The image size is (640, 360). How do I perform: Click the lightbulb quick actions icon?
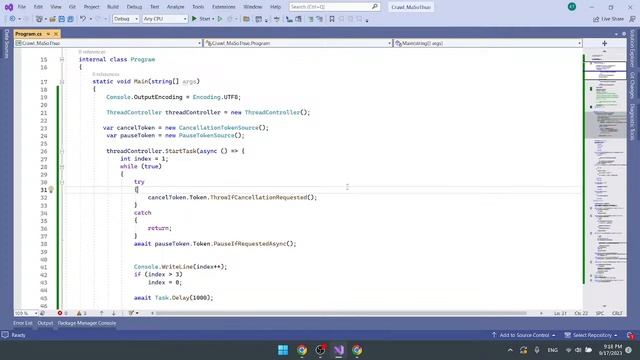tap(51, 189)
